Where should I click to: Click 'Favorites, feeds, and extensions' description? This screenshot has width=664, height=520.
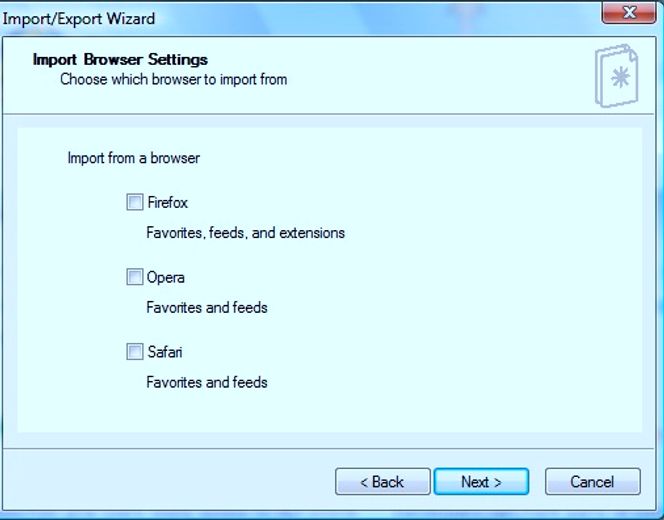(246, 233)
